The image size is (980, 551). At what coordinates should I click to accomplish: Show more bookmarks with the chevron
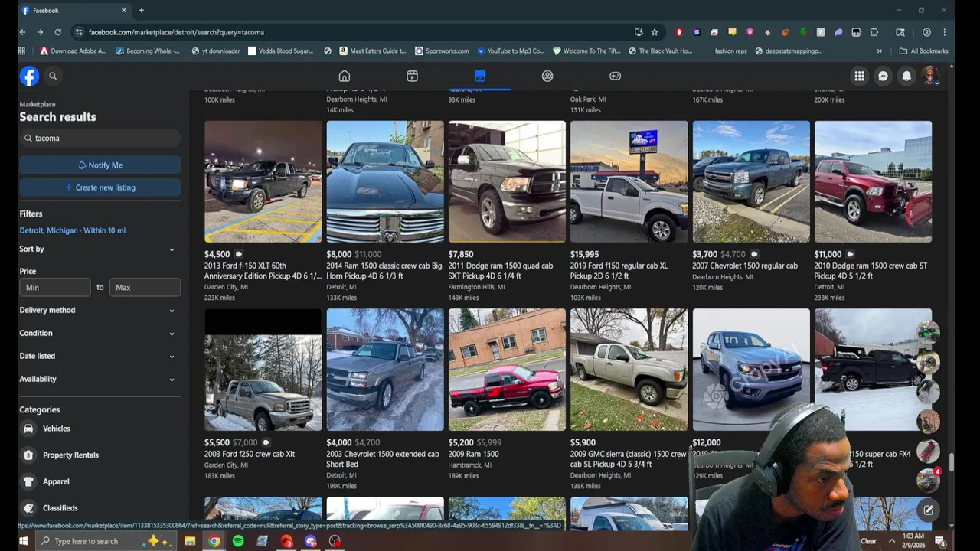click(879, 51)
